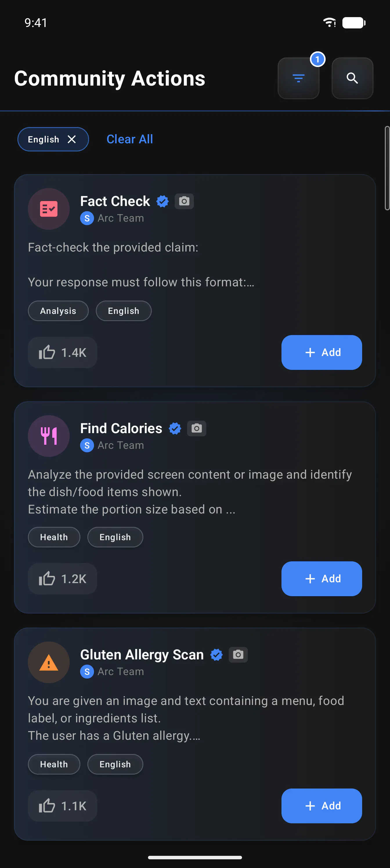Add the Fact Check action

[322, 352]
